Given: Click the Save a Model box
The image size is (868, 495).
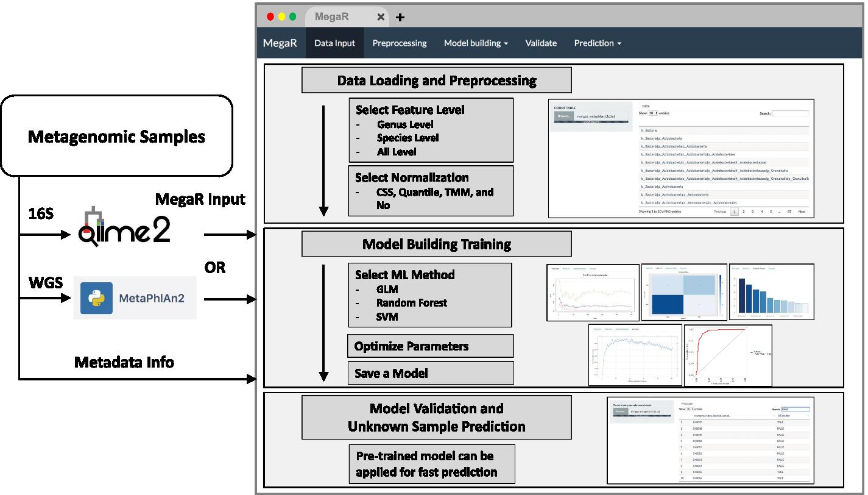Looking at the screenshot, I should pyautogui.click(x=431, y=373).
